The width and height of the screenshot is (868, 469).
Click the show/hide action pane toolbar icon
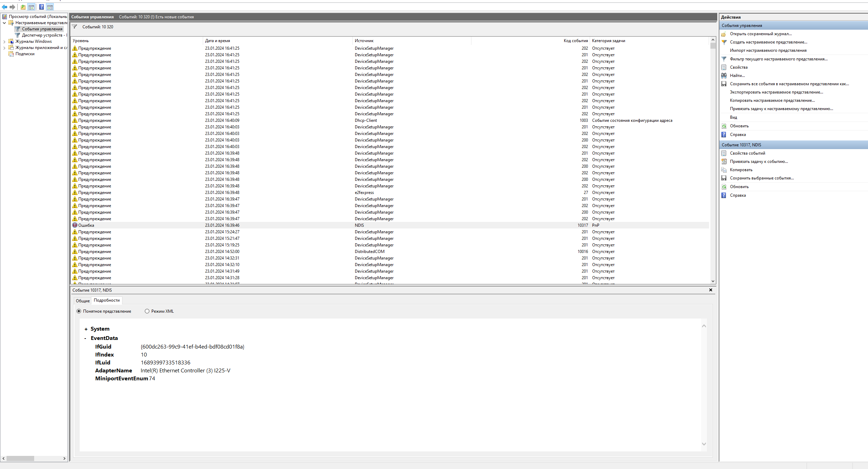point(50,7)
